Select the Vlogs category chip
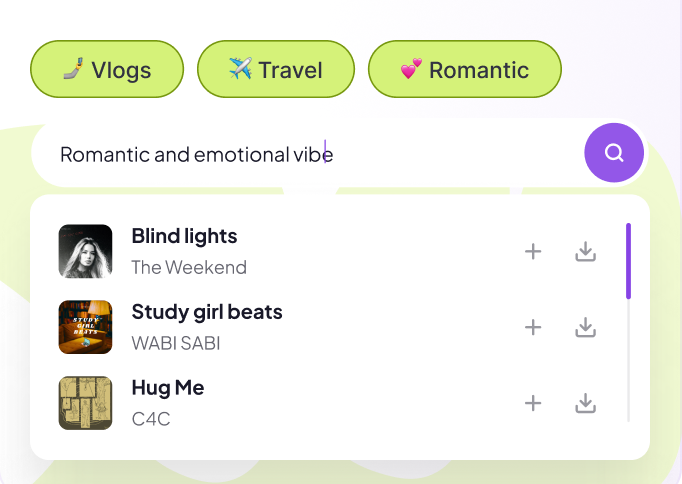The height and width of the screenshot is (484, 682). point(107,69)
